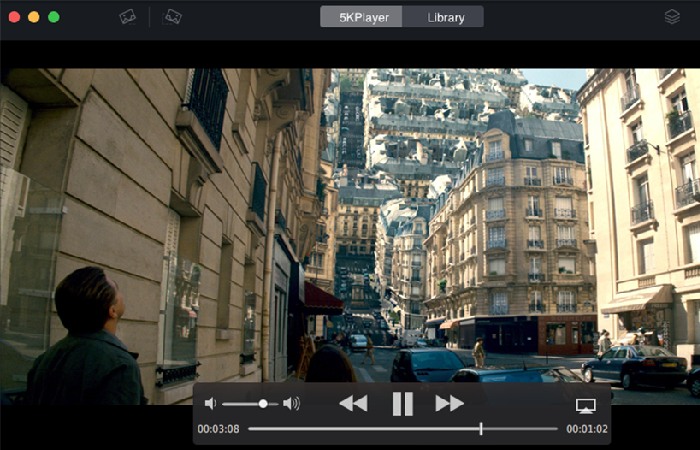Switch to the 5KPlayer tab
This screenshot has height=450, width=700.
[361, 17]
